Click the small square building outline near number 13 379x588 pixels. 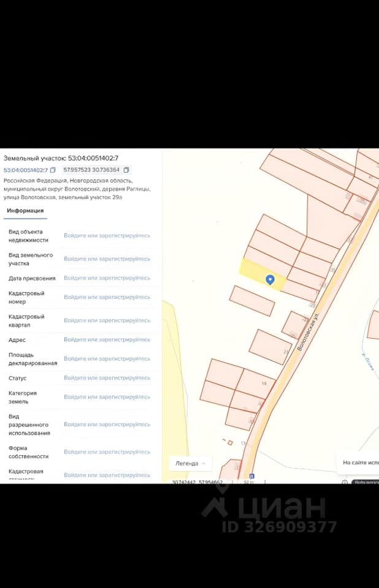tap(230, 443)
